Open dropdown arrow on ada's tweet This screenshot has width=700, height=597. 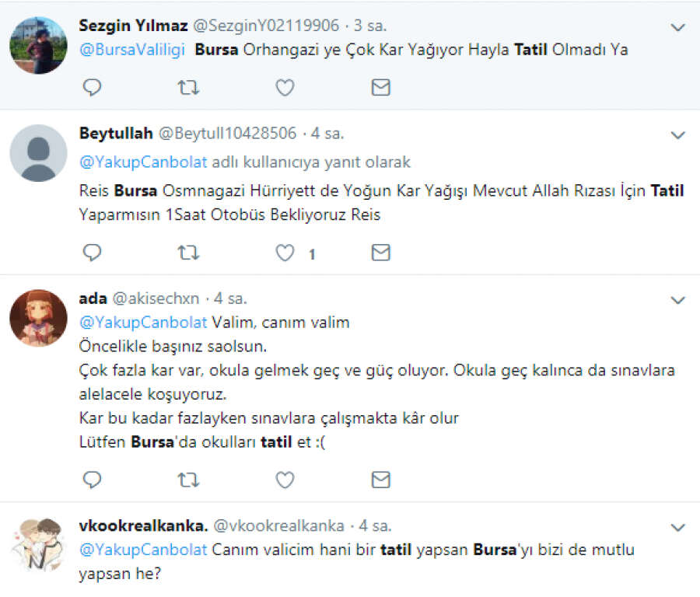pos(677,300)
